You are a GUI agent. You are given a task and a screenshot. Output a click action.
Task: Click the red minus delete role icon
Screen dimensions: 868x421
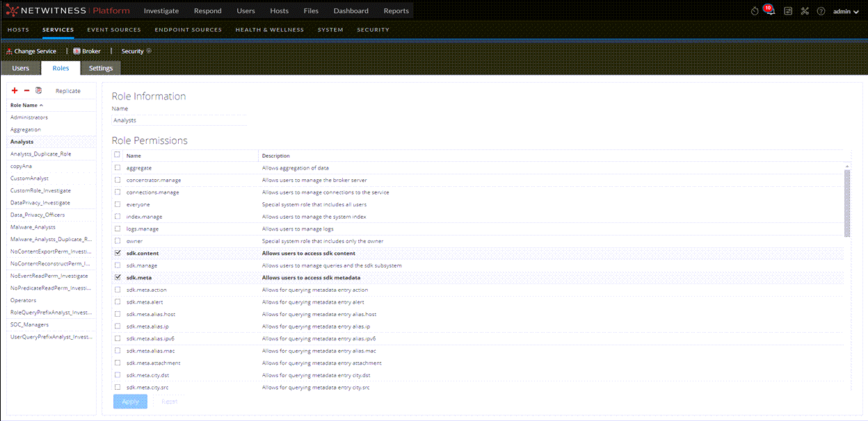pos(26,91)
